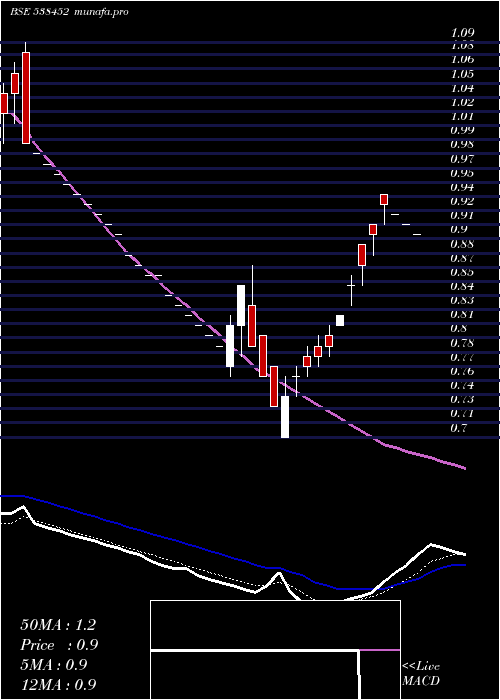
Task: Click the 0.98 price axis label
Action: pyautogui.click(x=462, y=145)
